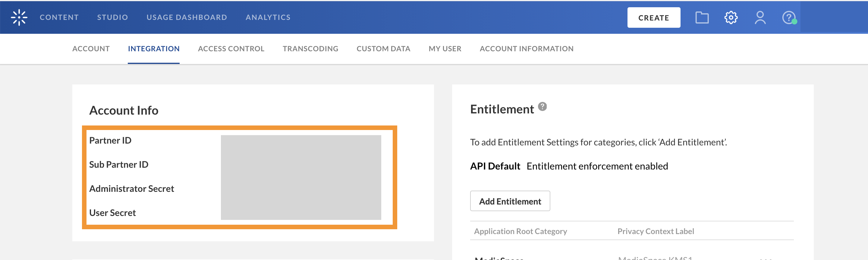Click the User Secret label
Image resolution: width=868 pixels, height=260 pixels.
pyautogui.click(x=112, y=213)
